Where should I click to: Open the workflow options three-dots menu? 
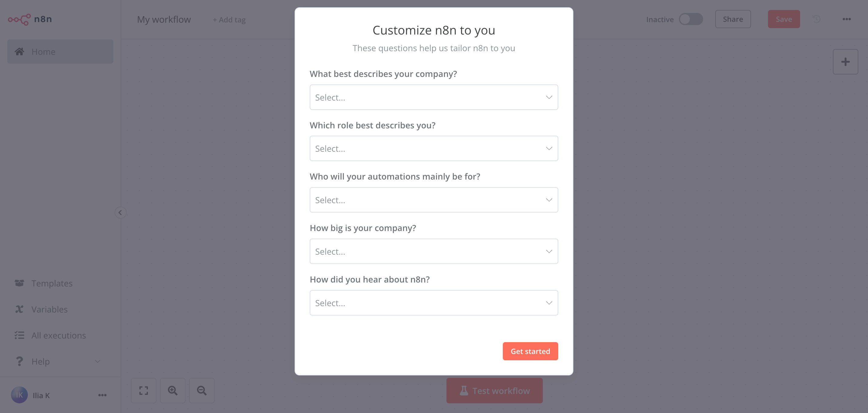(846, 19)
